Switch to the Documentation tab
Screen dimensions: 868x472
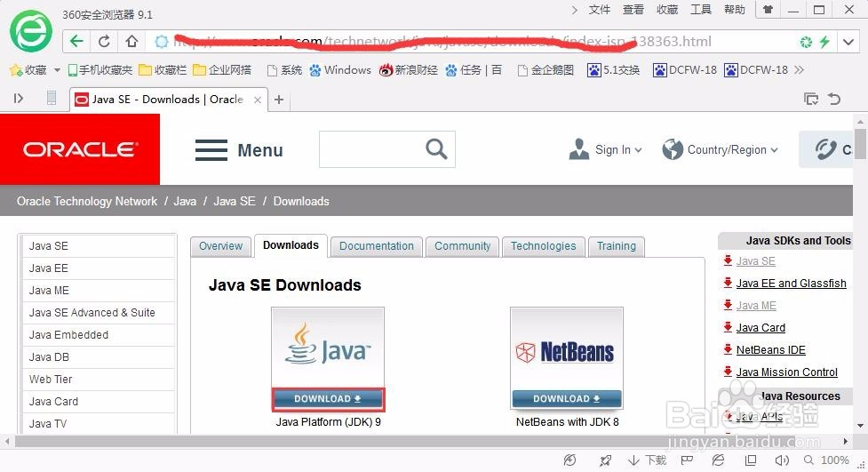click(x=377, y=246)
